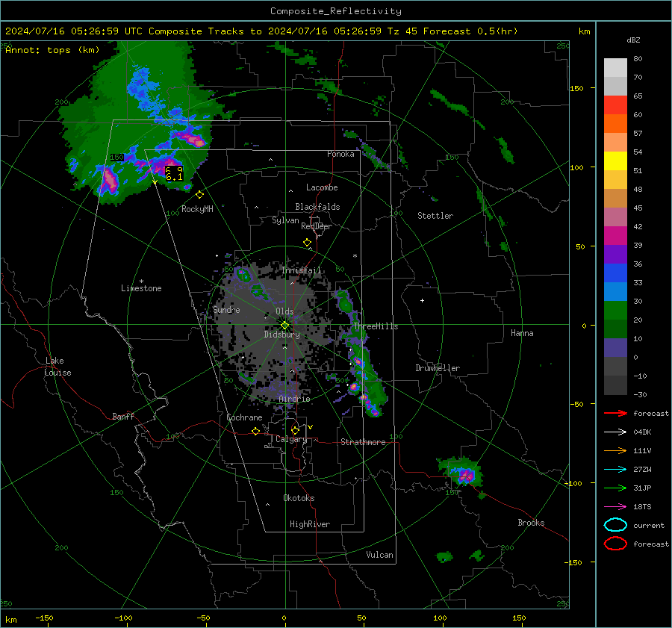
Task: Click the blue swatch between 36 and 33
Action: click(x=615, y=273)
